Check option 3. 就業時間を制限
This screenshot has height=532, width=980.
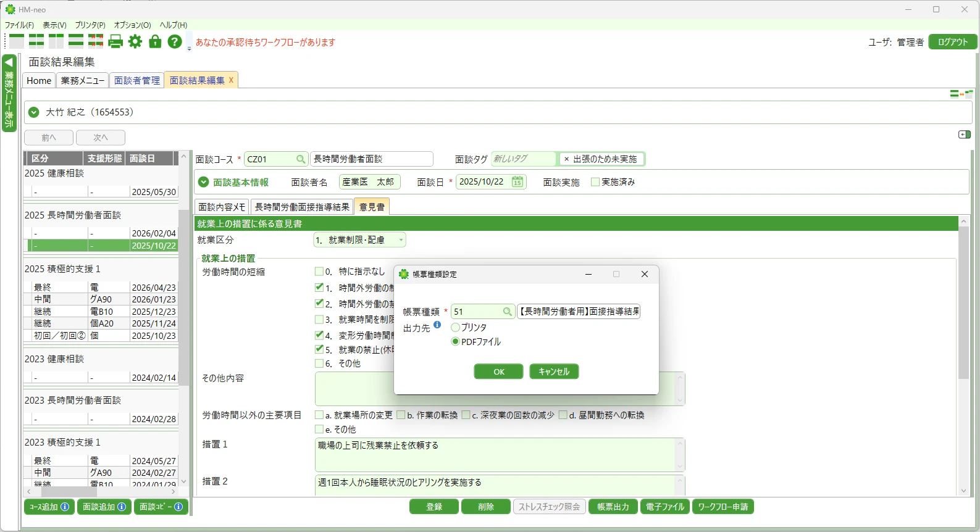point(319,320)
